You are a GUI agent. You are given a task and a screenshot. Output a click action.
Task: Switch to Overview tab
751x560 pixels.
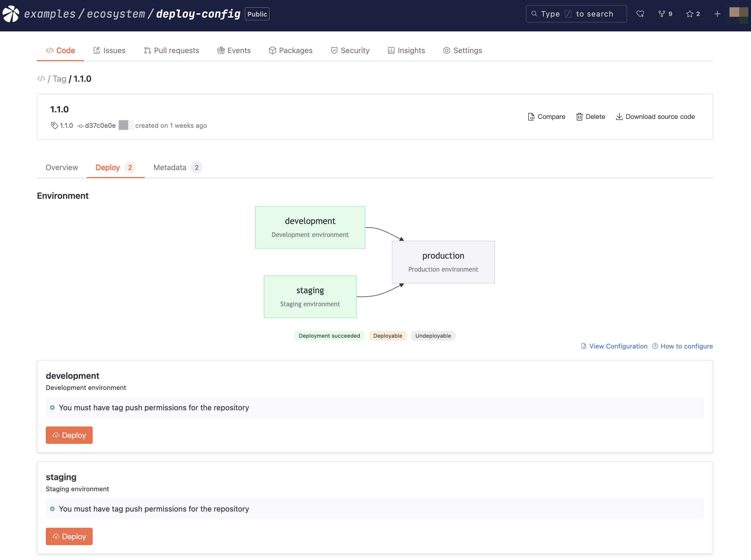tap(62, 167)
